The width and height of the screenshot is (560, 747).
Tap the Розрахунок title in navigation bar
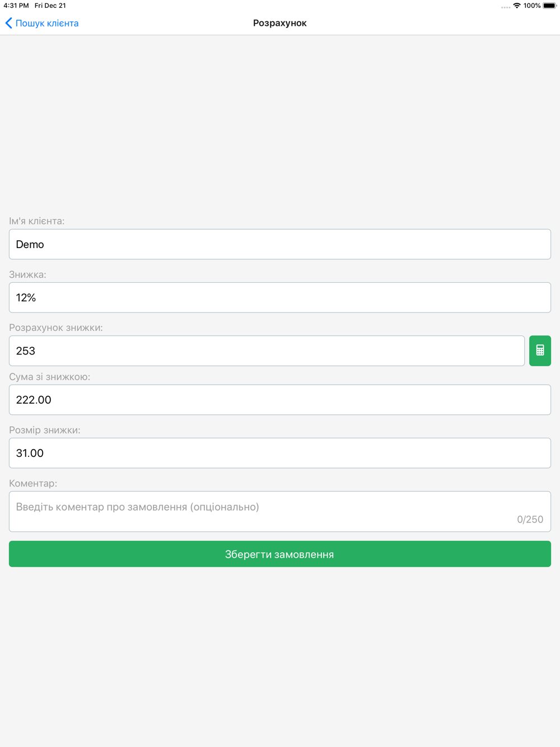point(280,23)
